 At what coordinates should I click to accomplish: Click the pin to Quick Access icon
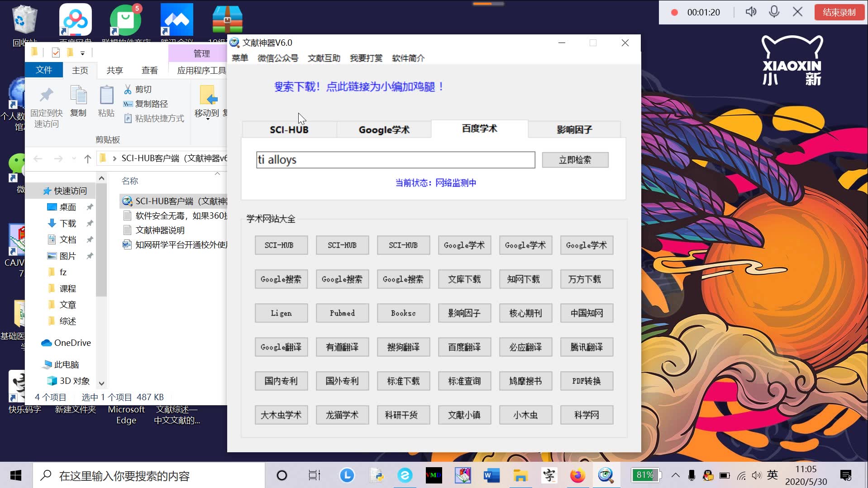coord(46,96)
